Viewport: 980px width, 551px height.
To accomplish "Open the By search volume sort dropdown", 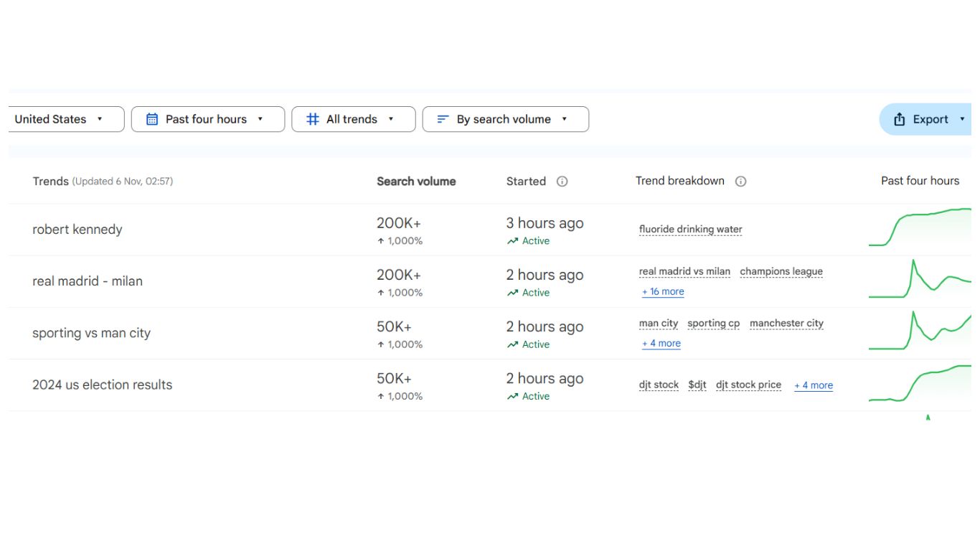I will point(506,119).
